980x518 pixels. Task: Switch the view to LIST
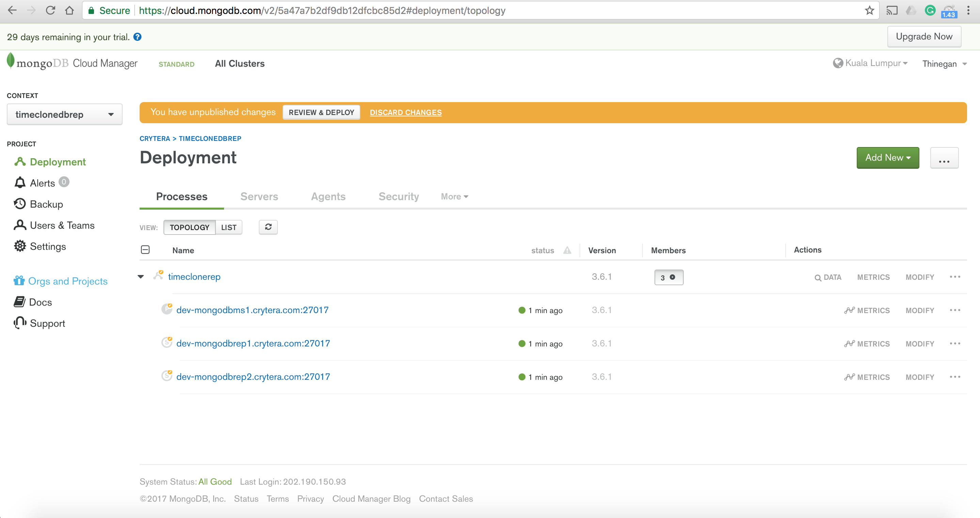[228, 227]
